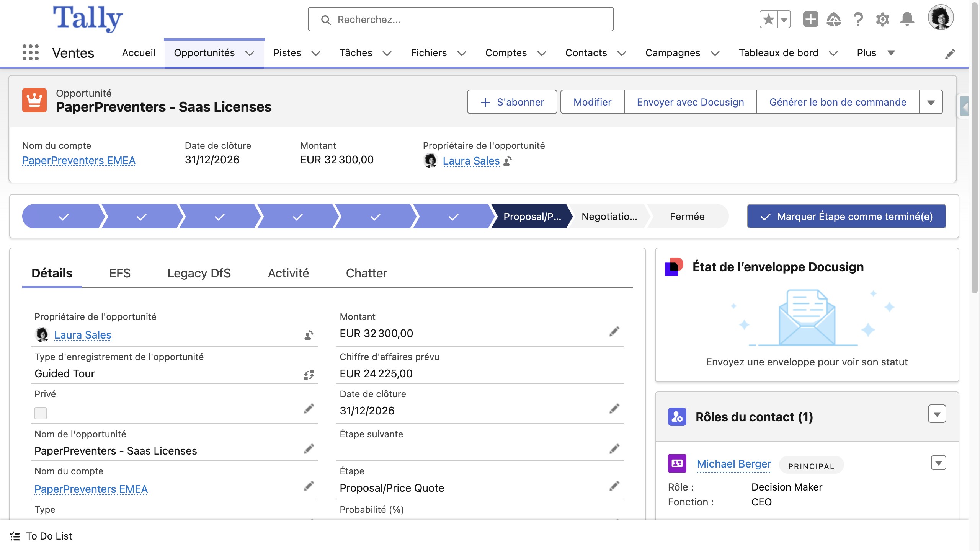This screenshot has height=551, width=980.
Task: Click the notifications bell icon
Action: pyautogui.click(x=907, y=19)
